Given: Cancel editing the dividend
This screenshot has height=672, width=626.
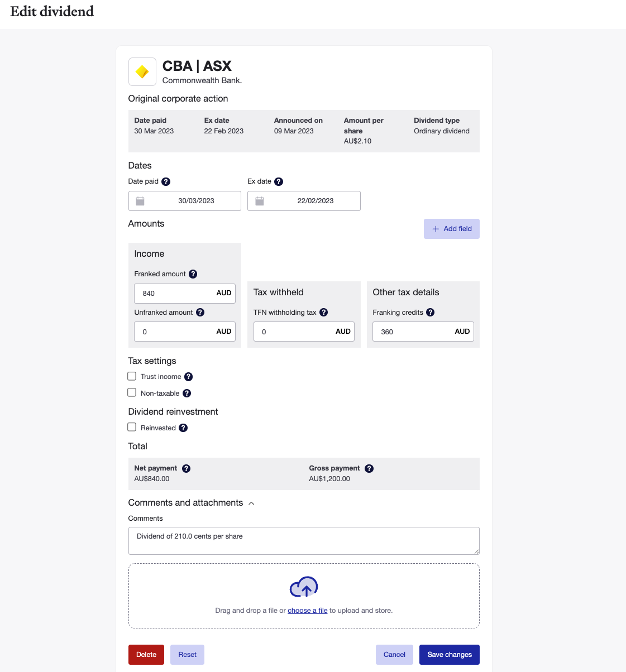Looking at the screenshot, I should click(394, 655).
